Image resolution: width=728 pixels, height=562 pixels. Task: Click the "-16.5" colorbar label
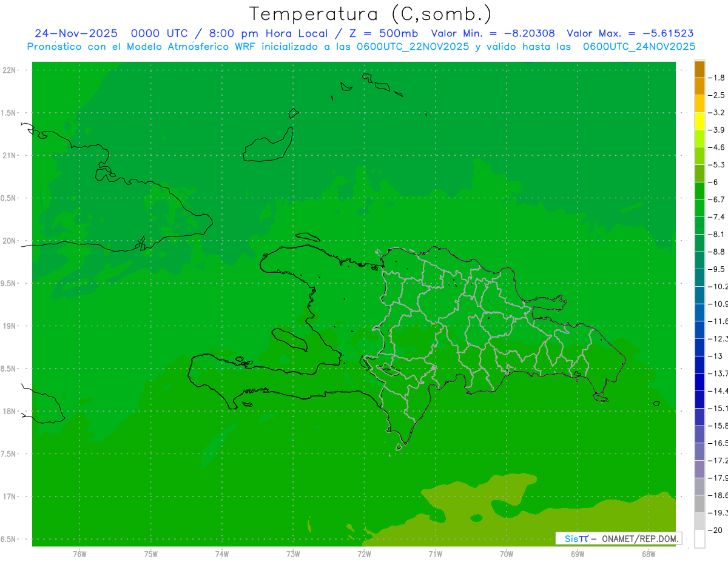pyautogui.click(x=719, y=443)
